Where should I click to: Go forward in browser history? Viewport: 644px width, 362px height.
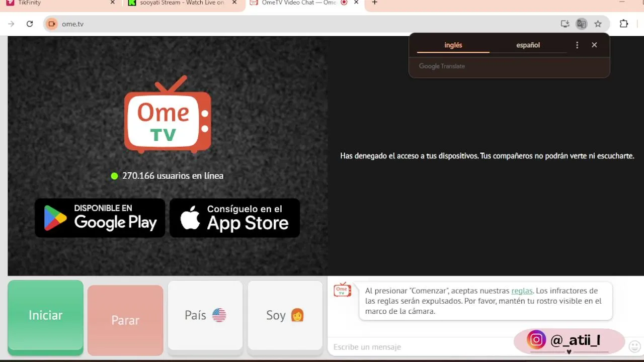point(11,24)
